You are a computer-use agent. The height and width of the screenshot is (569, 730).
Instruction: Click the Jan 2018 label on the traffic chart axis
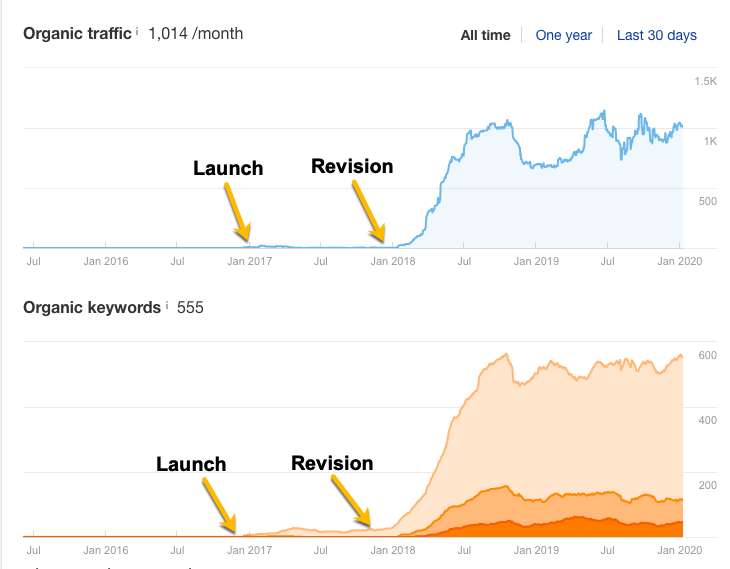point(392,261)
